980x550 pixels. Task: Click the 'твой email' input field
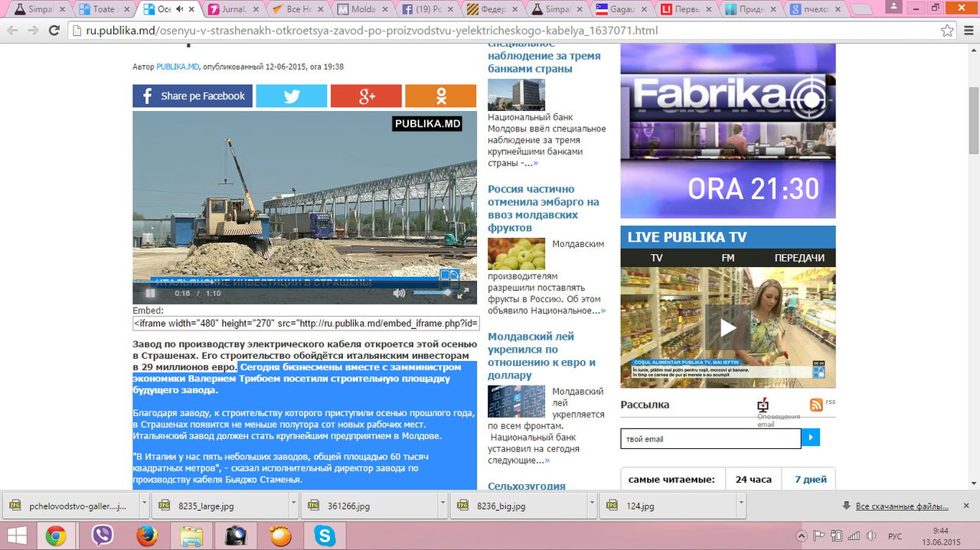[710, 438]
